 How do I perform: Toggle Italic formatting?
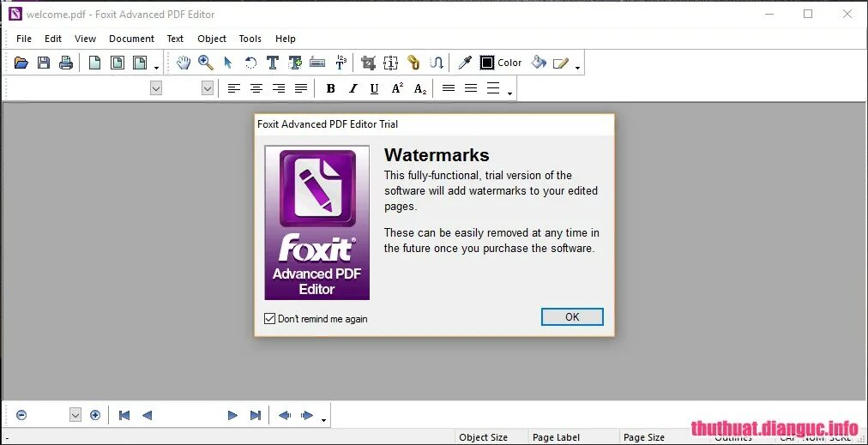(x=353, y=88)
